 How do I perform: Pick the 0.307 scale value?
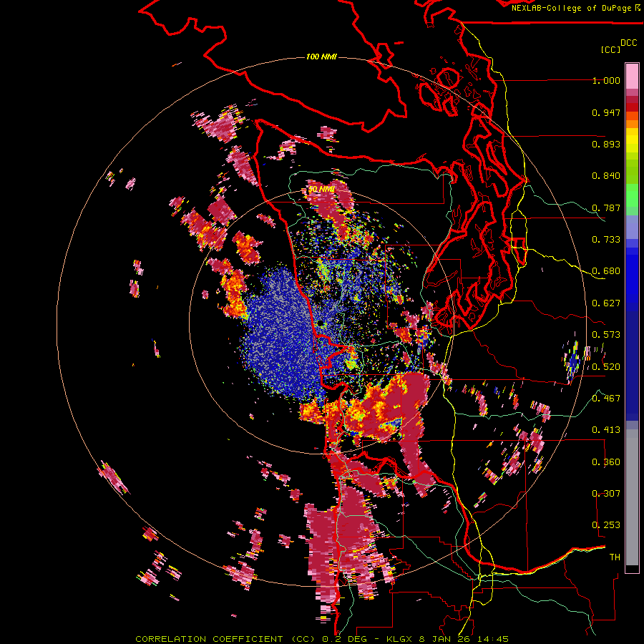(606, 494)
